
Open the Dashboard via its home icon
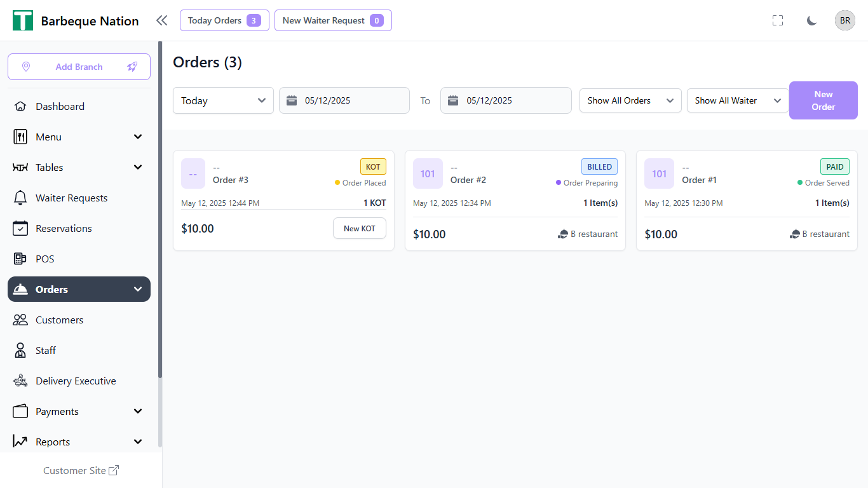coord(21,106)
